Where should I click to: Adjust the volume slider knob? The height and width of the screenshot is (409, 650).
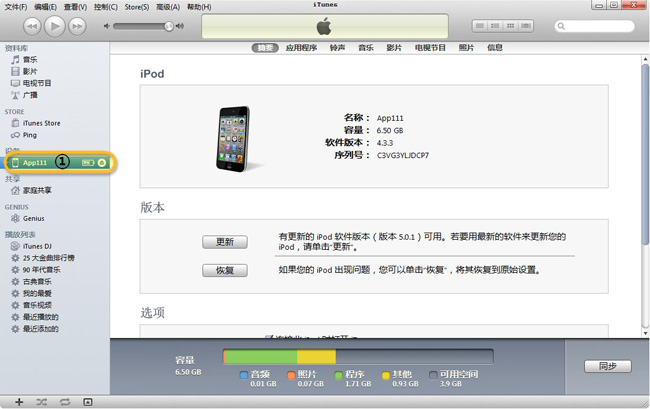click(168, 27)
